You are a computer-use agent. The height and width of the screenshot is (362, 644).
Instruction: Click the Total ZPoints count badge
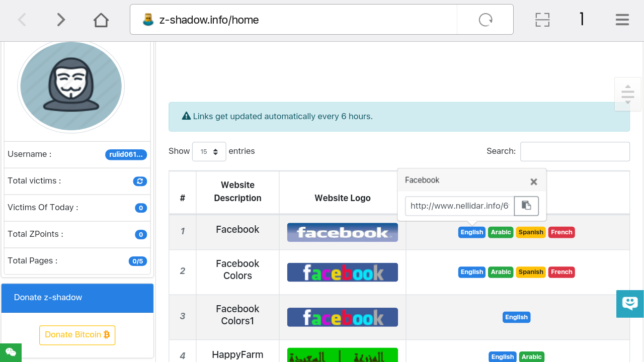141,234
